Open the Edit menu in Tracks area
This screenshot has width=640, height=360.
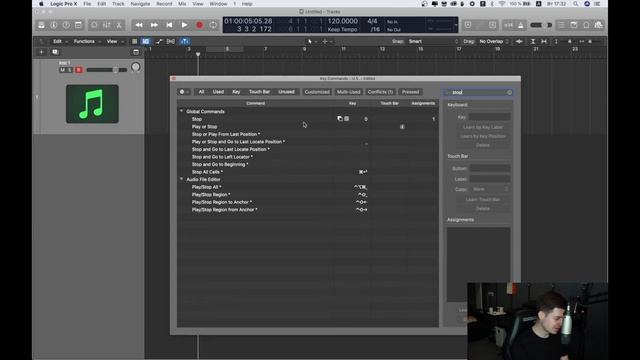pos(60,42)
